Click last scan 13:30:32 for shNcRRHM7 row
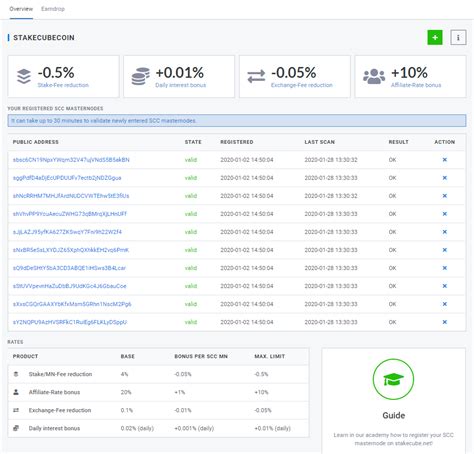Viewport: 474px width, 454px height. click(x=331, y=196)
